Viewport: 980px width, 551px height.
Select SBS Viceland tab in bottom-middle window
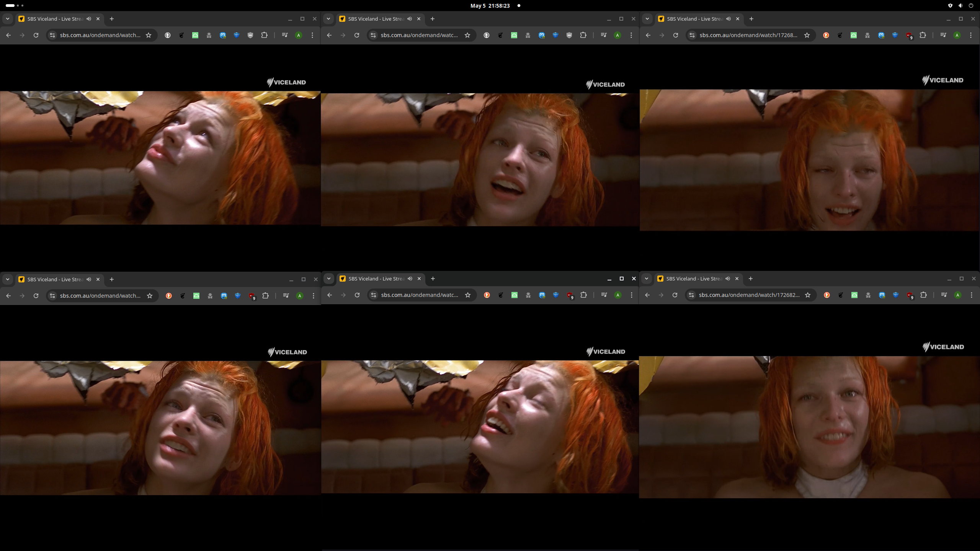[x=381, y=279]
